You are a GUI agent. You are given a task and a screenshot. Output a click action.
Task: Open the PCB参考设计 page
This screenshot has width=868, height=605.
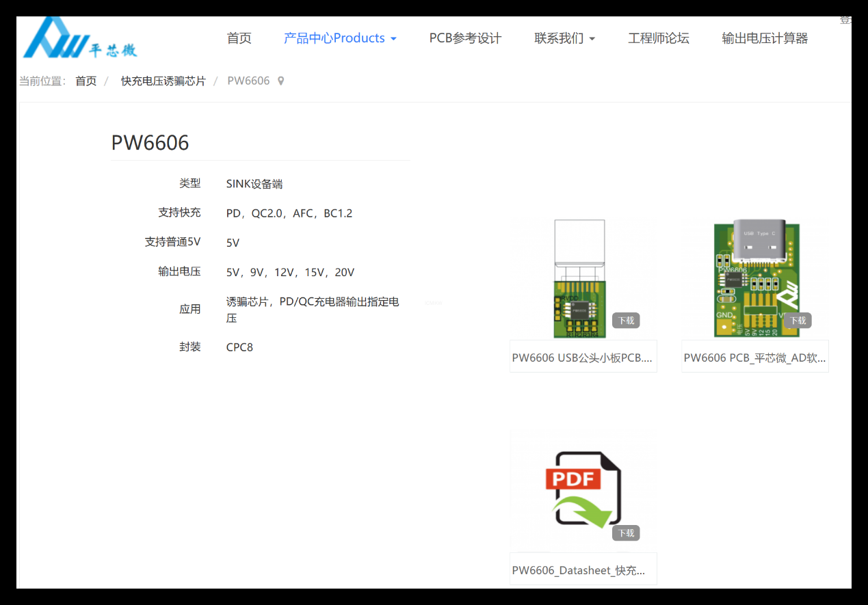(465, 38)
